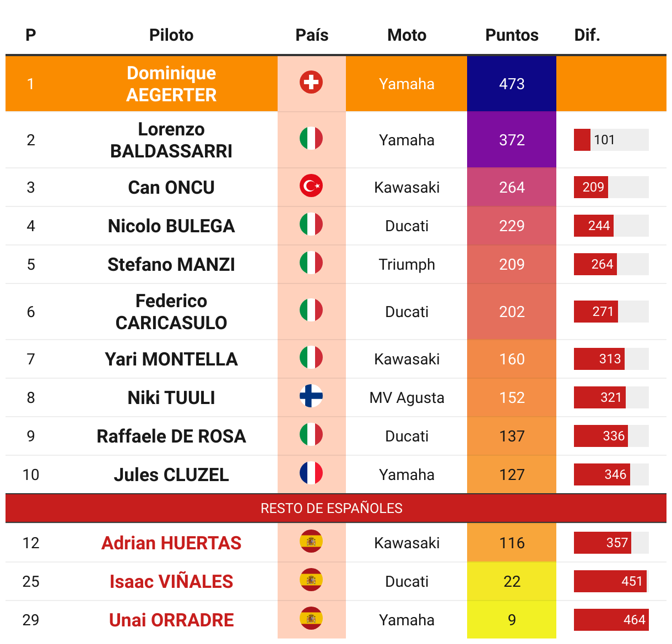Click the Spanish flag beside Unai ORRADRE
The image size is (672, 644).
coord(311,619)
